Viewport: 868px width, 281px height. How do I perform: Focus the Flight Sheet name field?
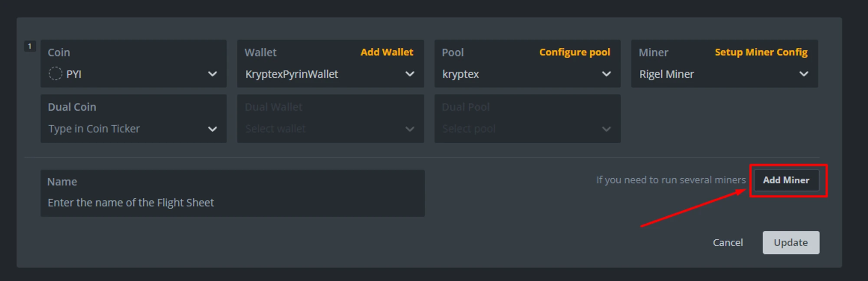[x=232, y=203]
